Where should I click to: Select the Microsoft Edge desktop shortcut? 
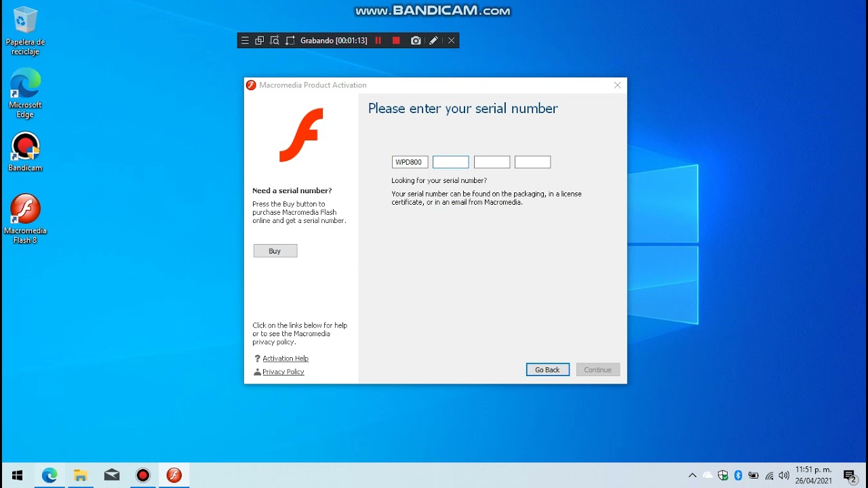[x=25, y=93]
